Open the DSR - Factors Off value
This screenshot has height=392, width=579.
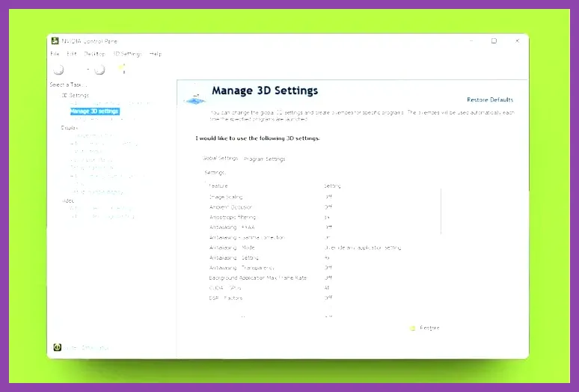328,298
